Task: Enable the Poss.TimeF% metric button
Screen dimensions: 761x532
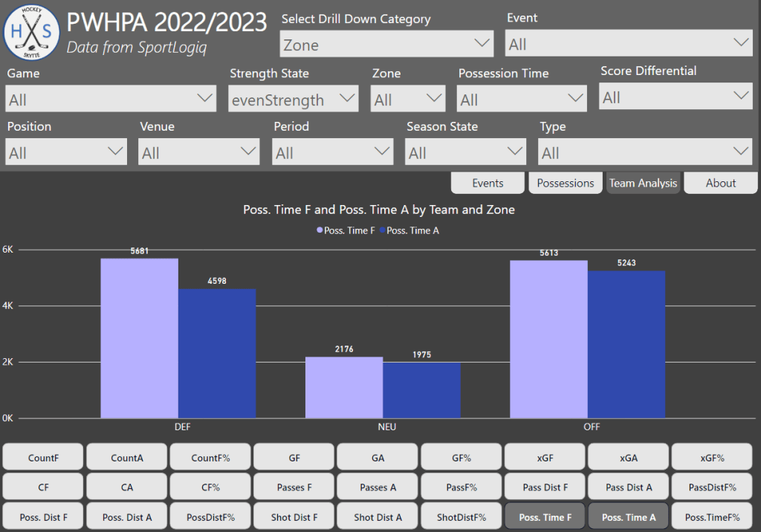Action: tap(713, 517)
